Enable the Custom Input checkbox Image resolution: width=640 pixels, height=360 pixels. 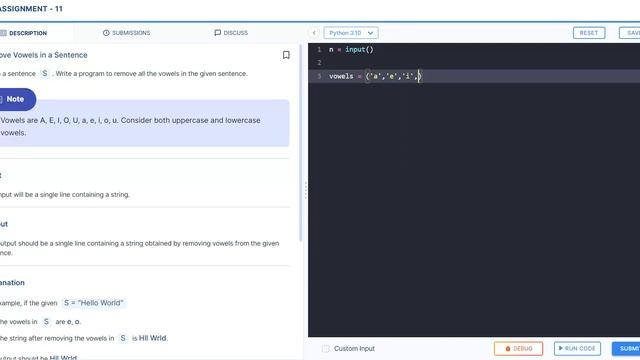click(x=325, y=349)
